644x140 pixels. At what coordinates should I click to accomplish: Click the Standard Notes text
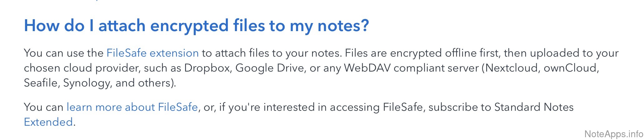pos(534,107)
